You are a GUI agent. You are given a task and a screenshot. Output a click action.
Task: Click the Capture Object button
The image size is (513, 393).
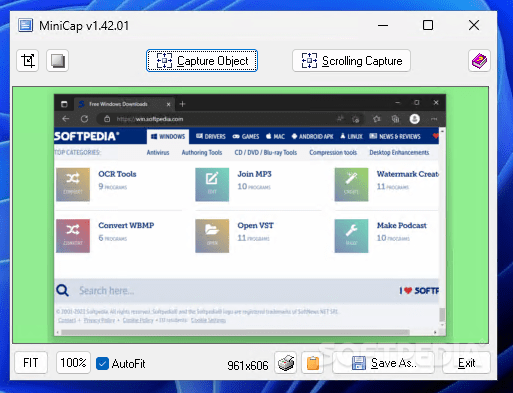click(202, 61)
